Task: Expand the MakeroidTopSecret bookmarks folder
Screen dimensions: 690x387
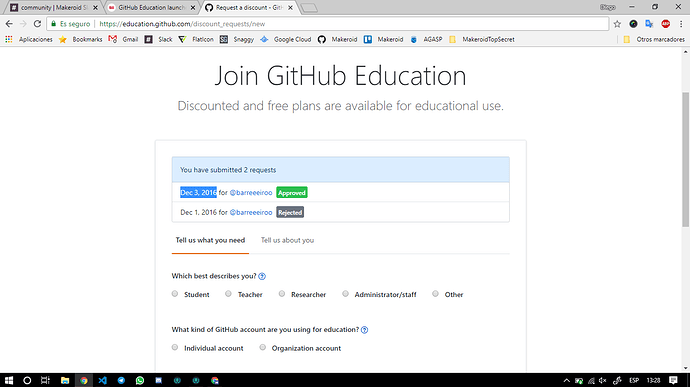Action: (x=482, y=39)
